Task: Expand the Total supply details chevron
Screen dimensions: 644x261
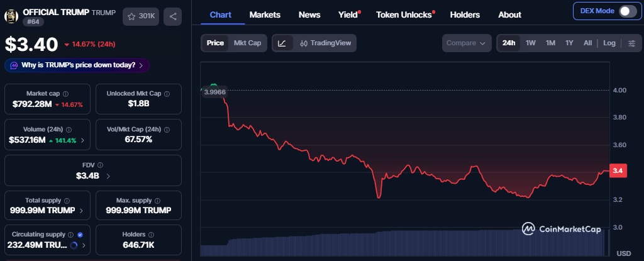Action: click(82, 210)
